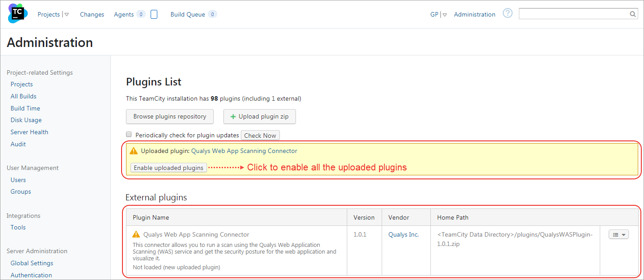Click the External plugins heading
This screenshot has height=280, width=644.
[156, 197]
